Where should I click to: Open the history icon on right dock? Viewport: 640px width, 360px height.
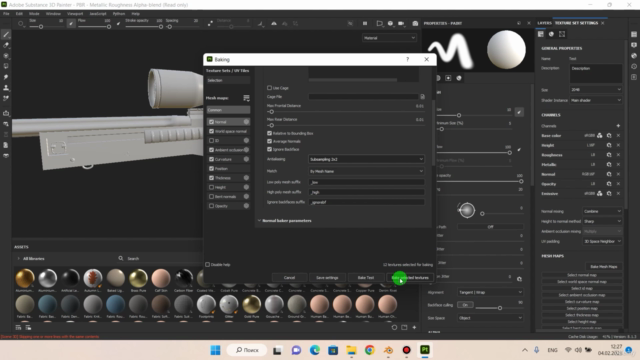click(x=634, y=67)
